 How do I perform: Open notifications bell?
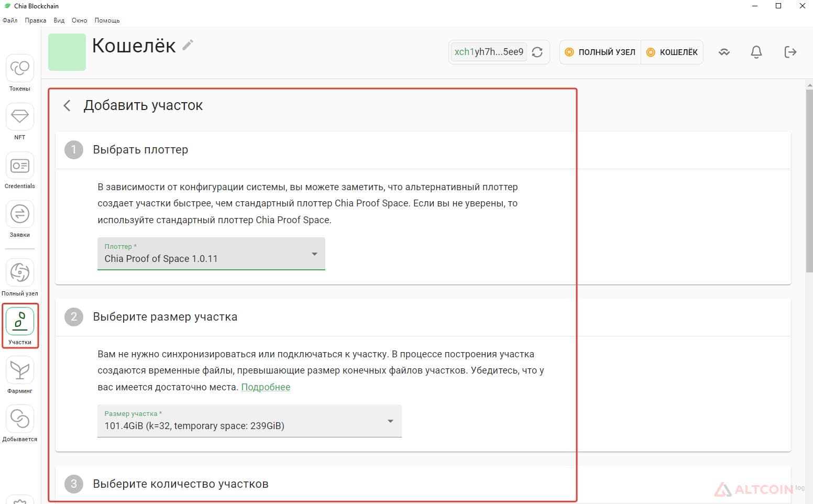tap(756, 52)
